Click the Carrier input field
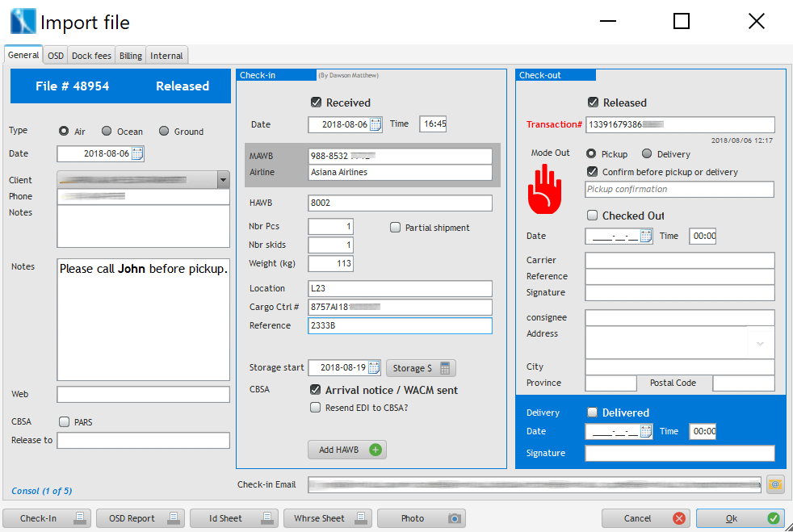Viewport: 793px width, 532px height. 680,261
